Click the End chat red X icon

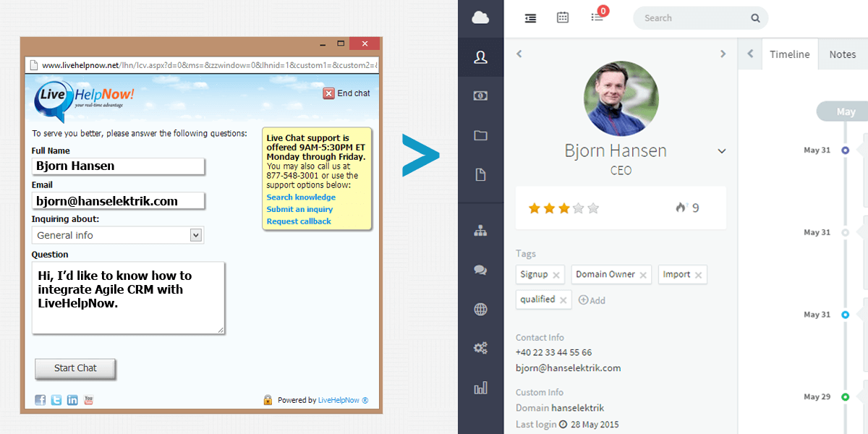[x=328, y=93]
